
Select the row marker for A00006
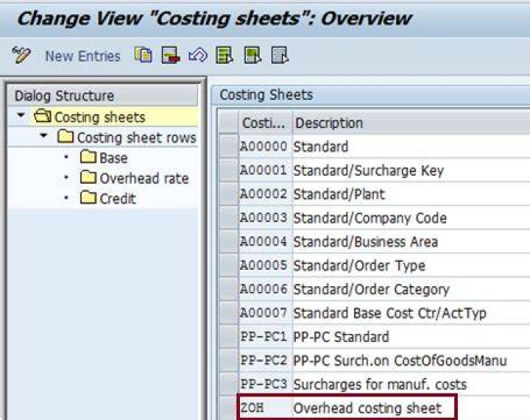point(228,289)
